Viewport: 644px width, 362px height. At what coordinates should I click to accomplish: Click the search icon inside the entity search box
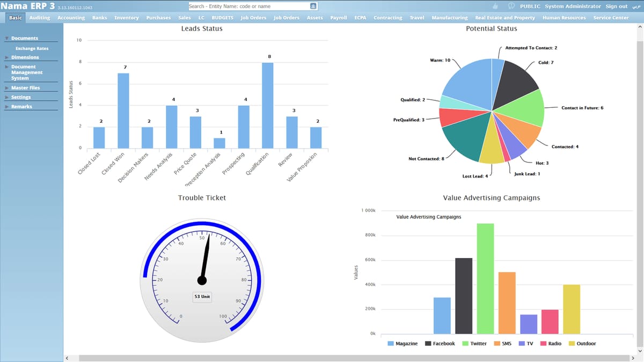tap(314, 6)
